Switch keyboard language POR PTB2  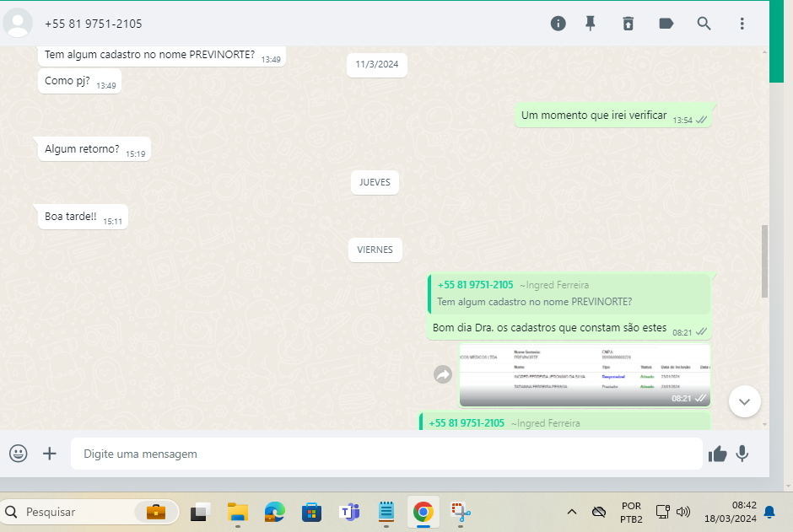[631, 513]
